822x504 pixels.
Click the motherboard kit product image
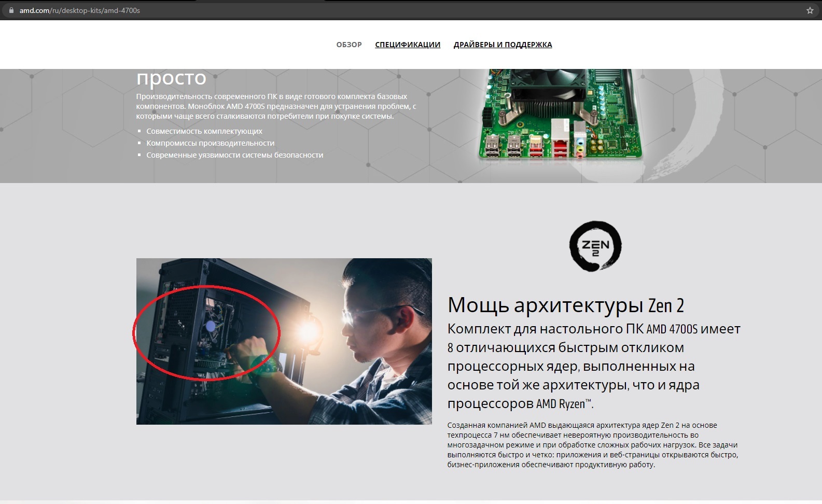(560, 114)
